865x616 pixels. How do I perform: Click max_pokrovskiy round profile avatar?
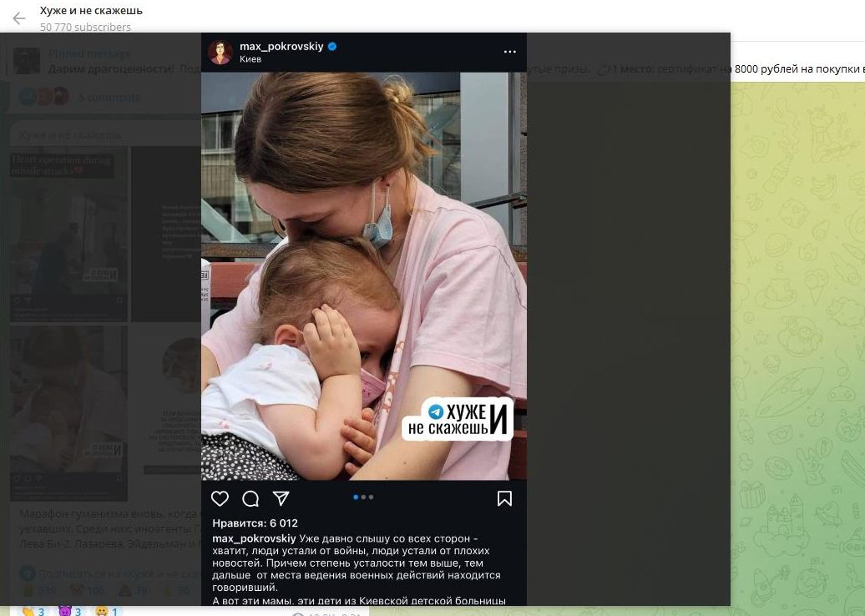tap(220, 52)
